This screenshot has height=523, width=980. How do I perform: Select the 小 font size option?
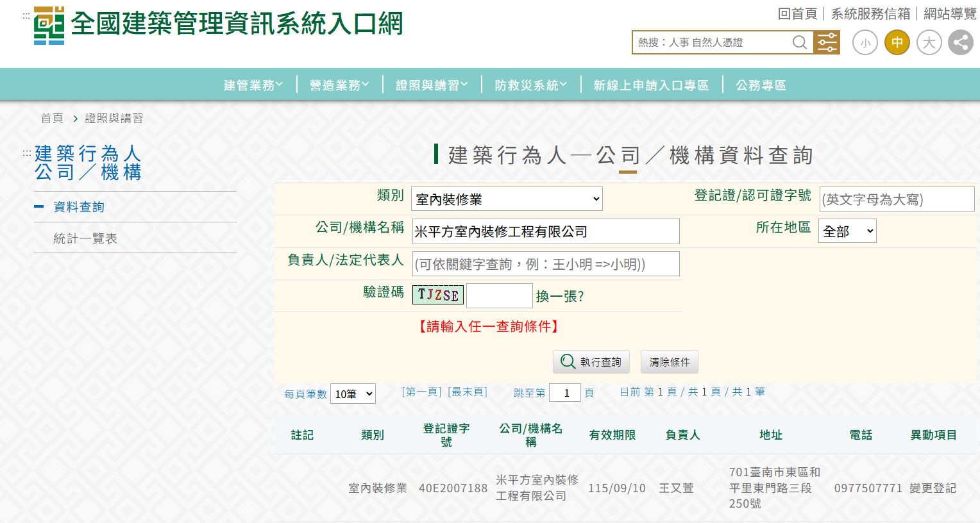(865, 42)
